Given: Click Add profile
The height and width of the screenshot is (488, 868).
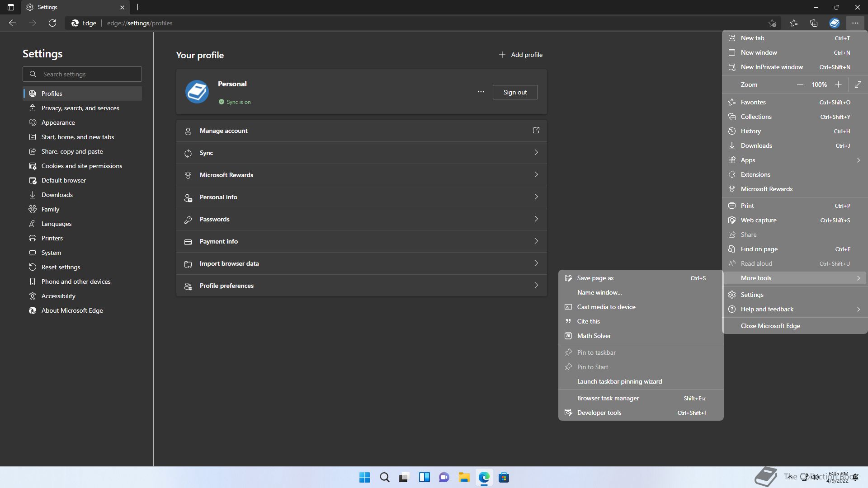Looking at the screenshot, I should 520,55.
